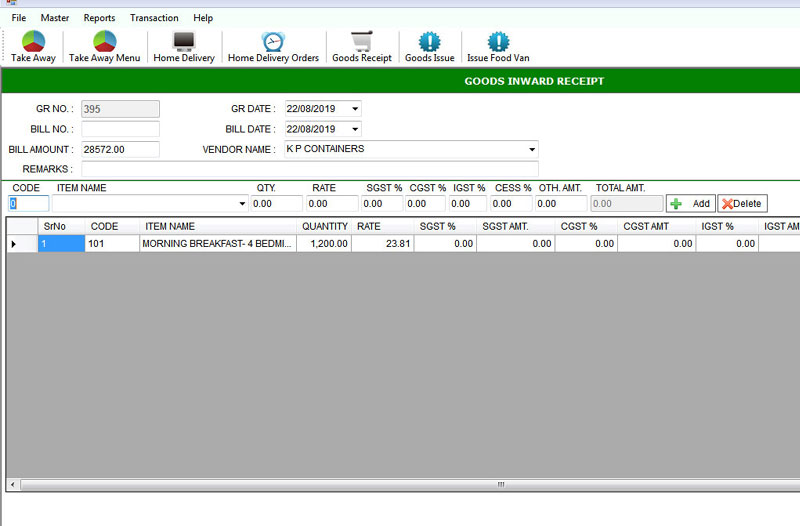Screen dimensions: 800x526
Task: Open the Reports menu
Action: tap(99, 18)
